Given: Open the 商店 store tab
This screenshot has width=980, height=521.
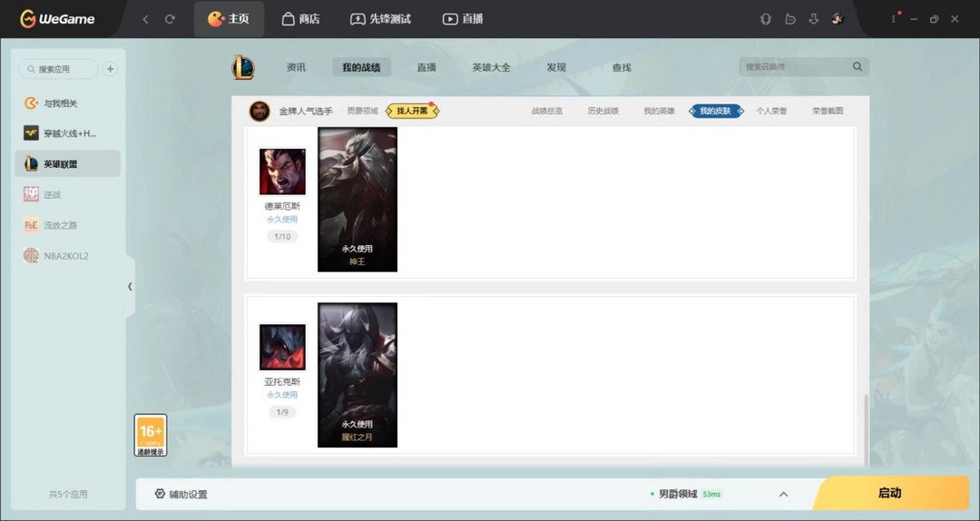Looking at the screenshot, I should (x=300, y=19).
